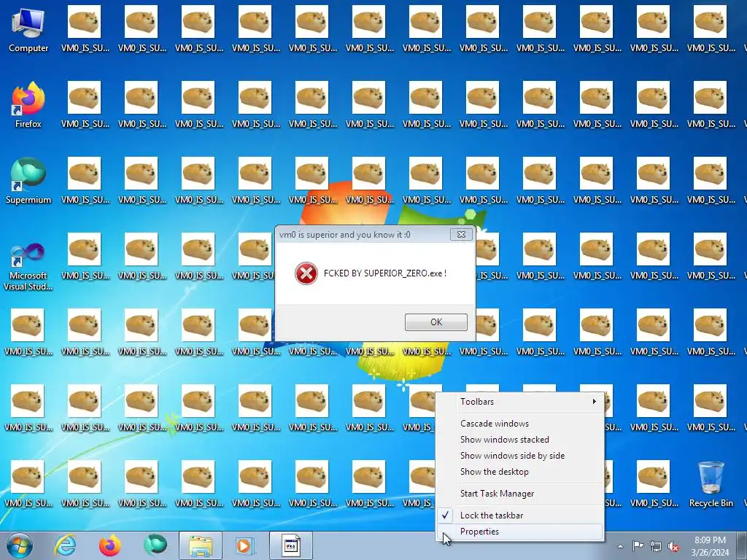Screen dimensions: 747x560
Task: Launch Firefox from the taskbar
Action: (110, 545)
